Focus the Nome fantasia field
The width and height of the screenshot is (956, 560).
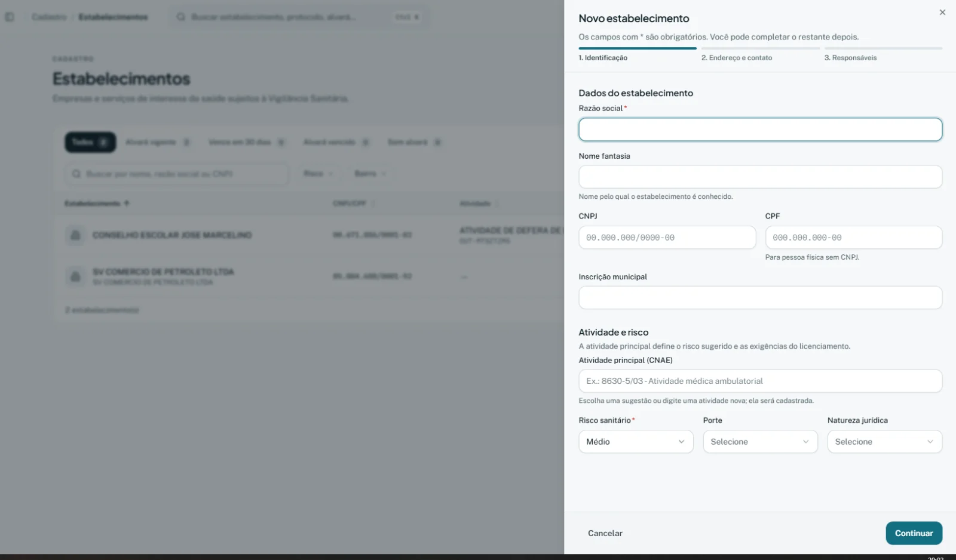(760, 177)
